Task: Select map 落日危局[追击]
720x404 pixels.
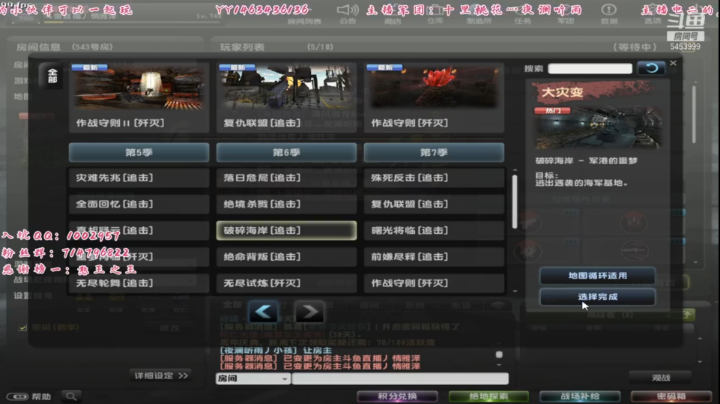Action: [286, 178]
